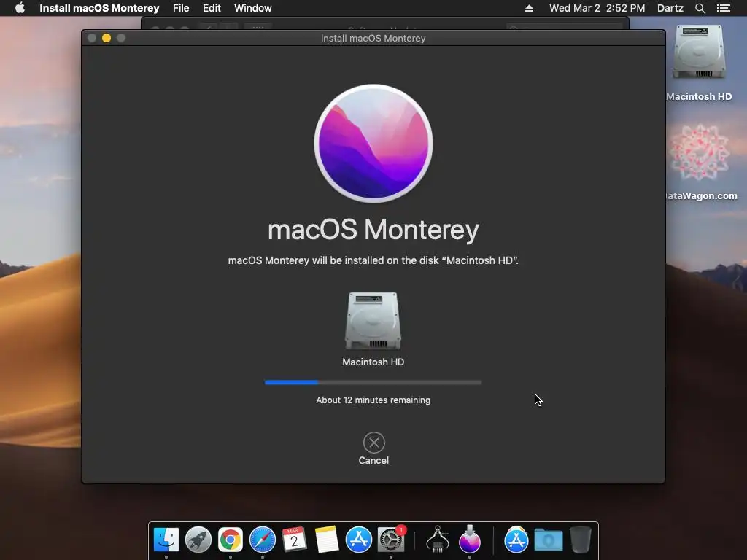Open App Store icon next to Downloads folder
Screen dimensions: 747x560
(x=516, y=540)
